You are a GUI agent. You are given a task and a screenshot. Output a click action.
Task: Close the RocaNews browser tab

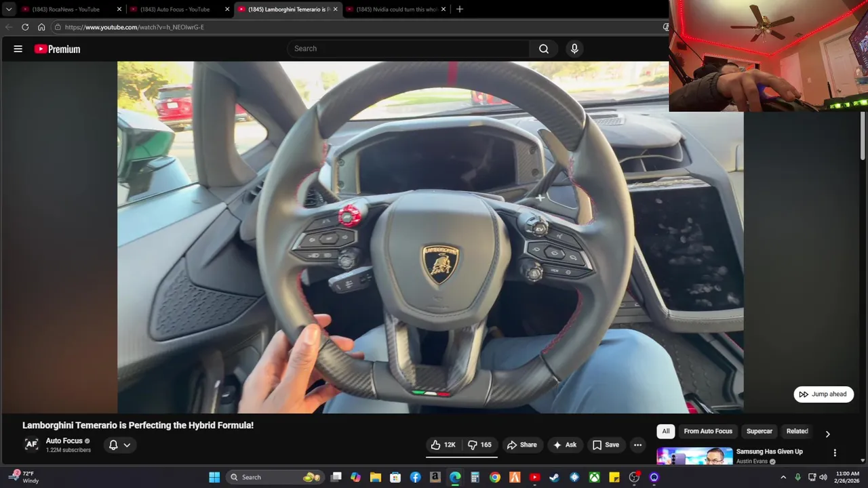(119, 9)
